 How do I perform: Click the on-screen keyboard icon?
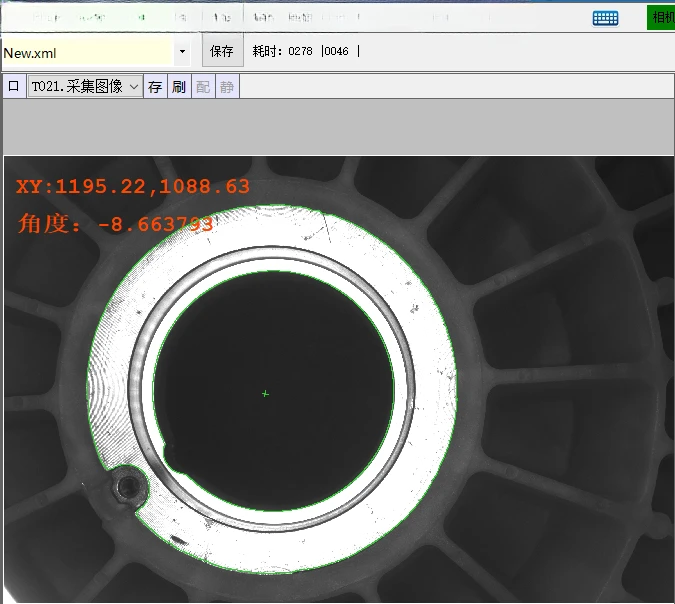(605, 17)
